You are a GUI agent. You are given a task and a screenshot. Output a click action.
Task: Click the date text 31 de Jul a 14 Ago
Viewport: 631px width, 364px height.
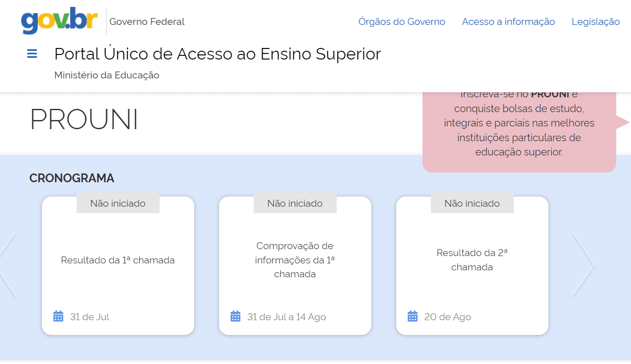[286, 317]
